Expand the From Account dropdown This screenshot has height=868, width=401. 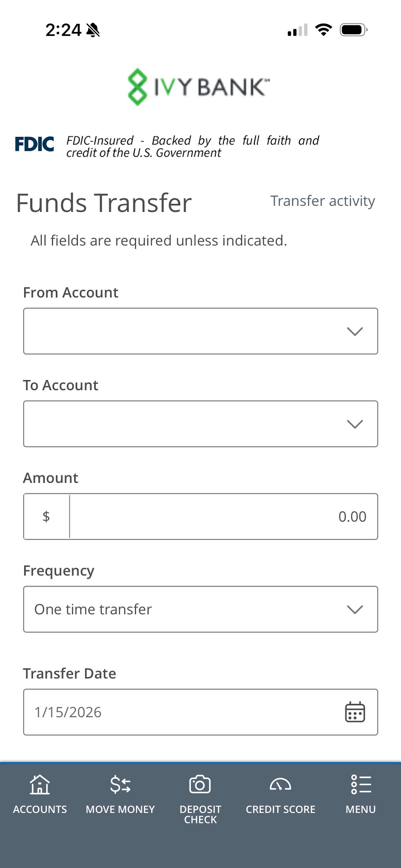(200, 331)
